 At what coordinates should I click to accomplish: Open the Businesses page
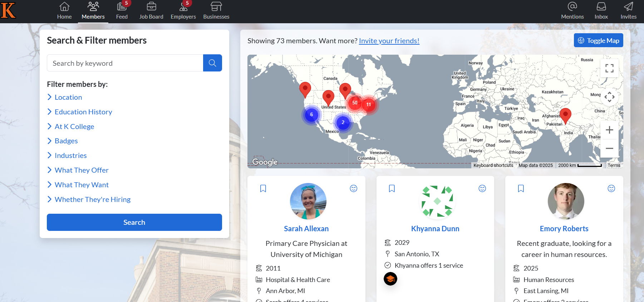[x=216, y=11]
